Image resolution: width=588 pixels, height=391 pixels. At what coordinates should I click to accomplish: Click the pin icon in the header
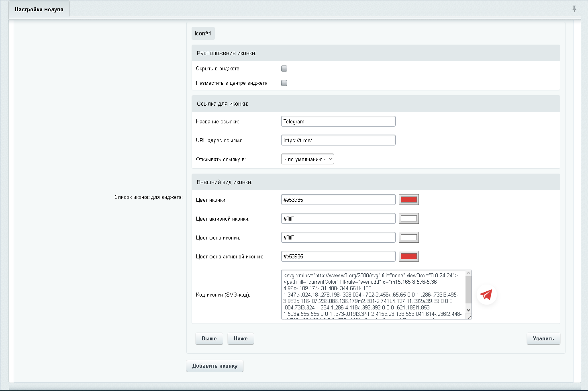click(574, 8)
